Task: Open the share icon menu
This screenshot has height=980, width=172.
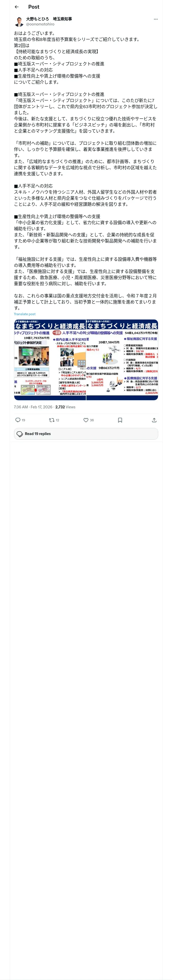Action: point(154,420)
